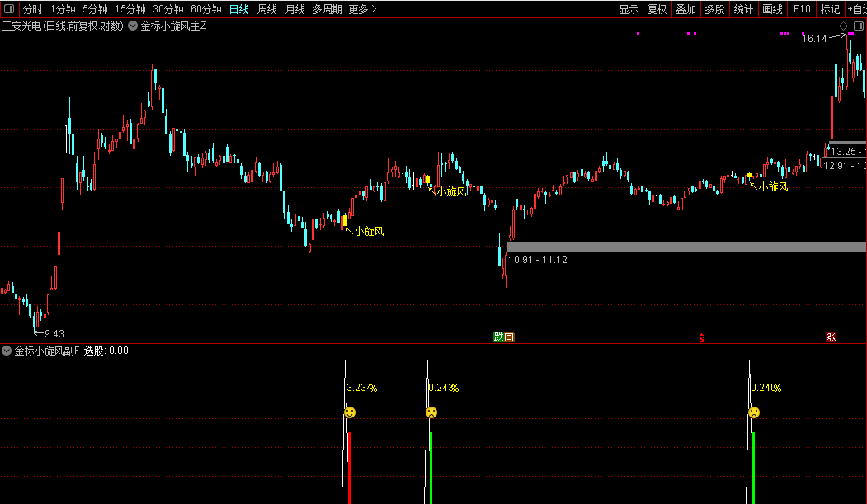The height and width of the screenshot is (504, 867).
Task: Select the 30分钟 period tab
Action: coord(168,9)
